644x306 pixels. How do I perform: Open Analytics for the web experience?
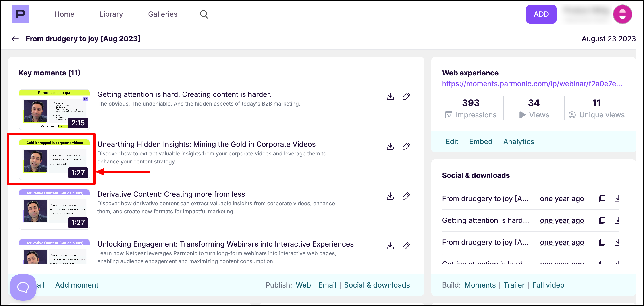[x=519, y=141]
